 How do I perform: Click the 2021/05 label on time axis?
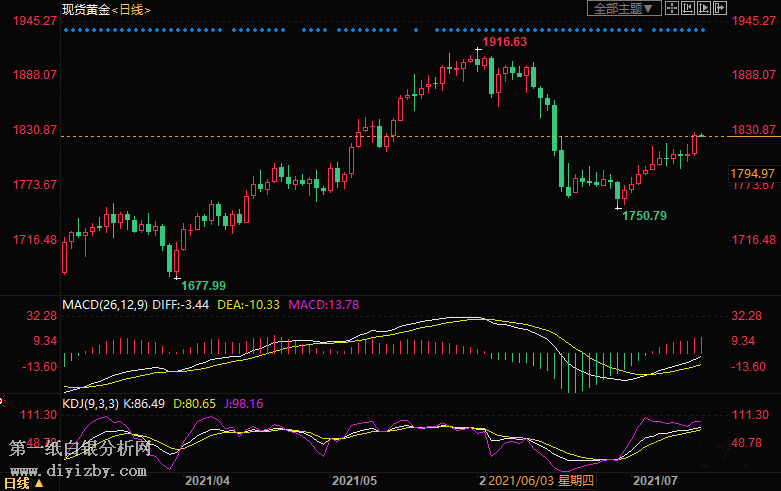353,482
